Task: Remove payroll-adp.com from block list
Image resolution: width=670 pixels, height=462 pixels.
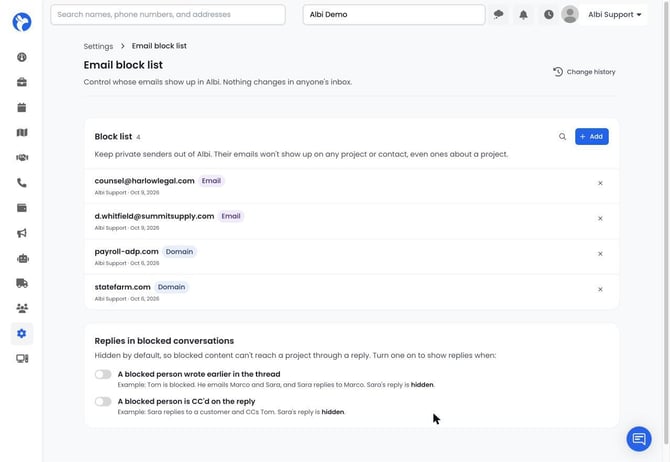Action: click(x=600, y=254)
